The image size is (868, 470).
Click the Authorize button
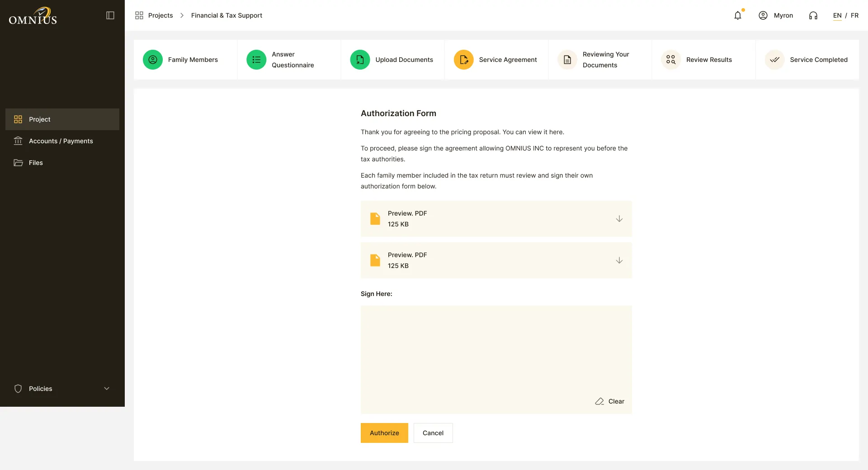tap(384, 433)
